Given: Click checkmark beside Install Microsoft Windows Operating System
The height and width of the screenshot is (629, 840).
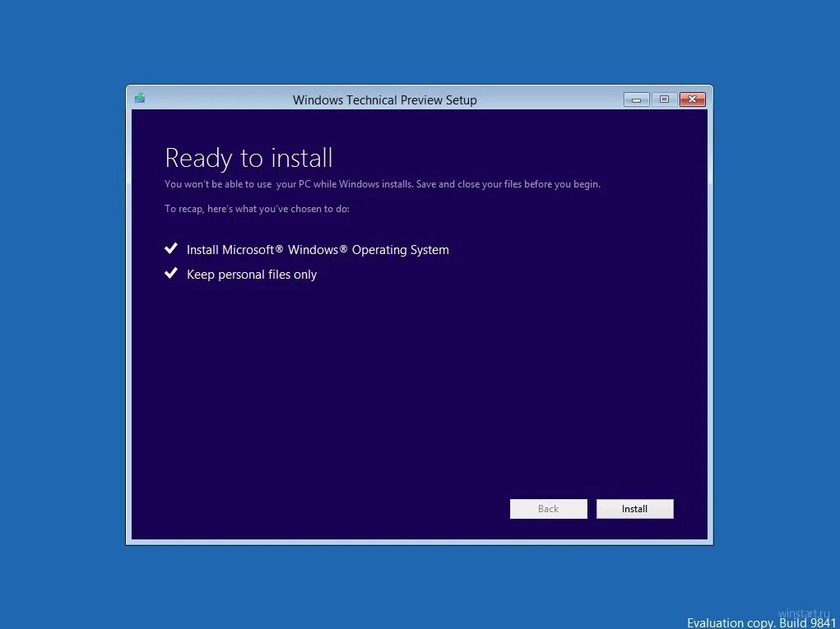Looking at the screenshot, I should [171, 248].
